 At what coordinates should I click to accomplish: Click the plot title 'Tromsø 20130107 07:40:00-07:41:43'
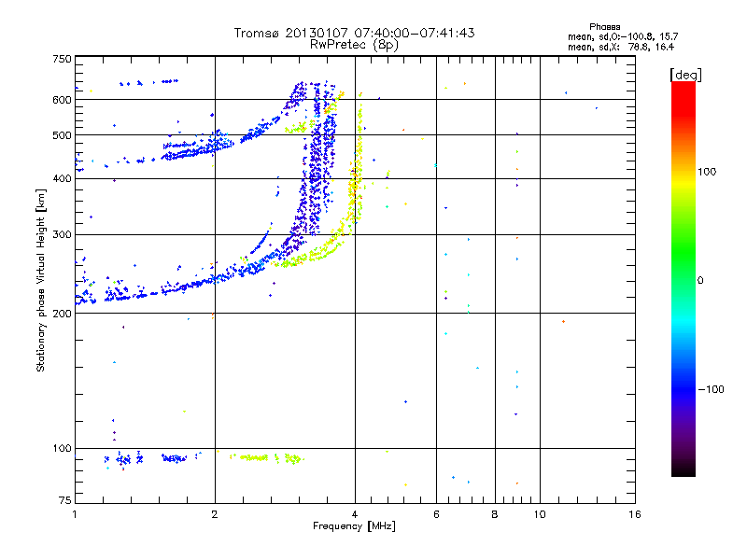coord(354,33)
